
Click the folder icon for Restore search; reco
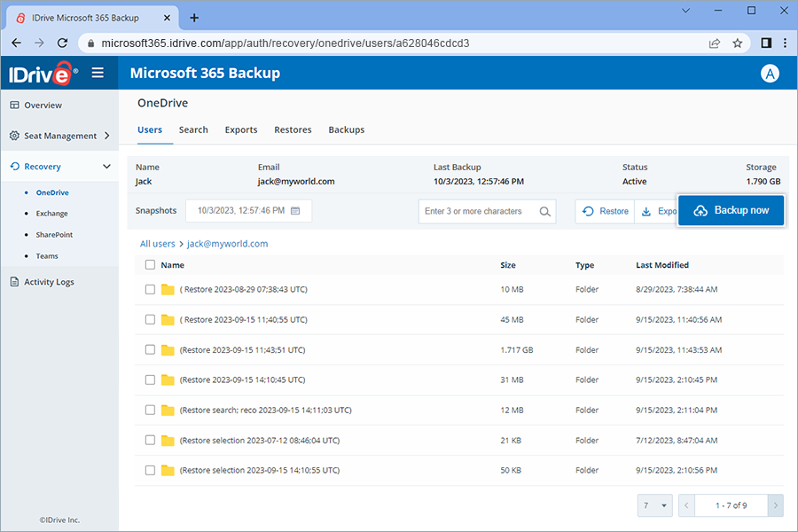click(168, 411)
